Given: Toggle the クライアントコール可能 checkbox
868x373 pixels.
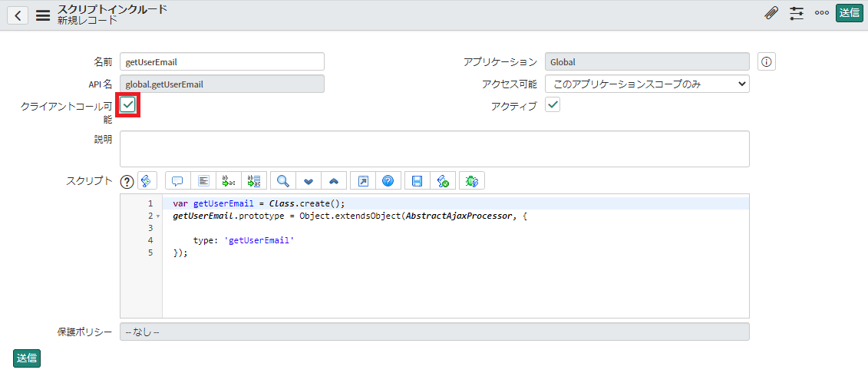Looking at the screenshot, I should click(128, 104).
